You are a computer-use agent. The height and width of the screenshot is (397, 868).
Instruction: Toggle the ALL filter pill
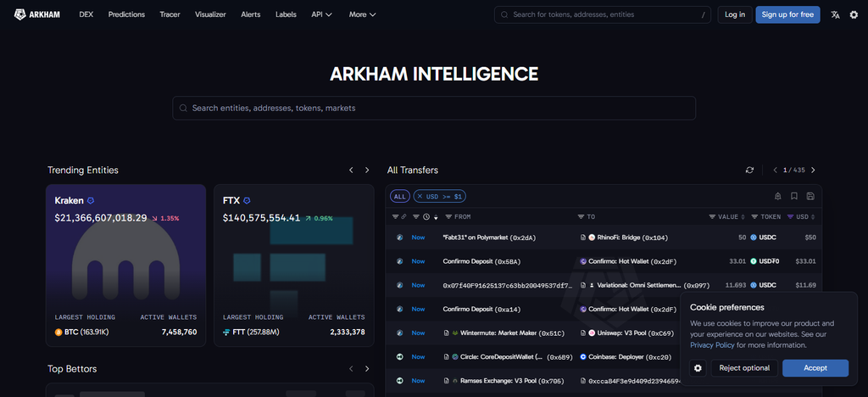(x=400, y=196)
